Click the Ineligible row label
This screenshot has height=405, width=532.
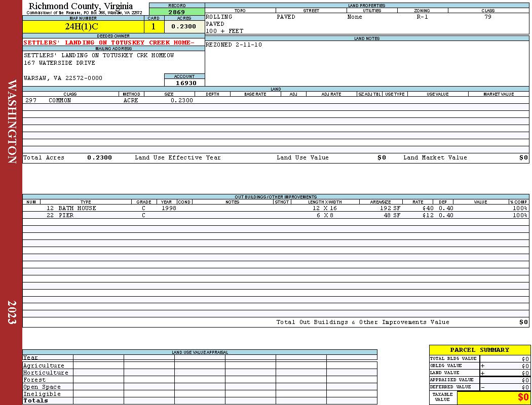tap(42, 394)
